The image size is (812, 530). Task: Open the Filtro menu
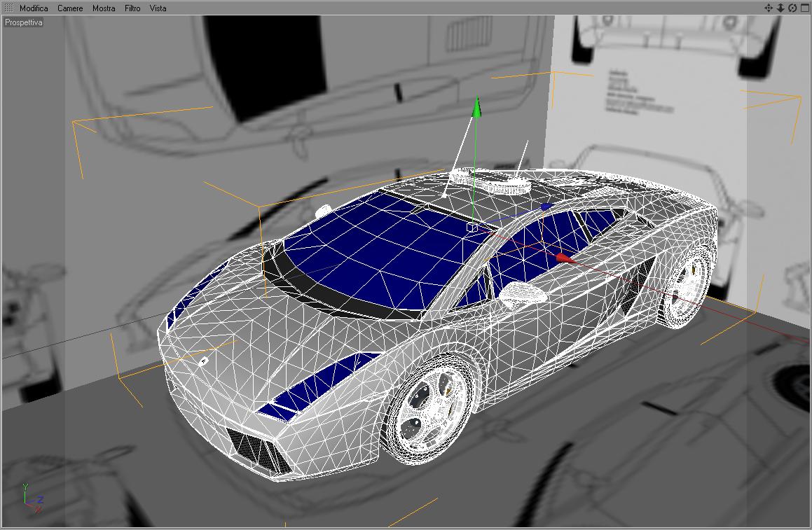tap(132, 8)
